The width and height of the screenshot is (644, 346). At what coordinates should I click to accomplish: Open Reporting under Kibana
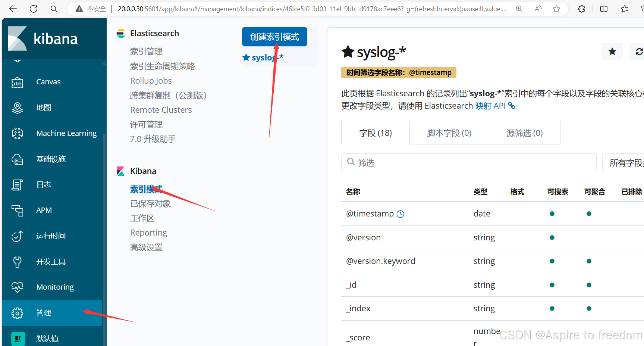coord(148,233)
